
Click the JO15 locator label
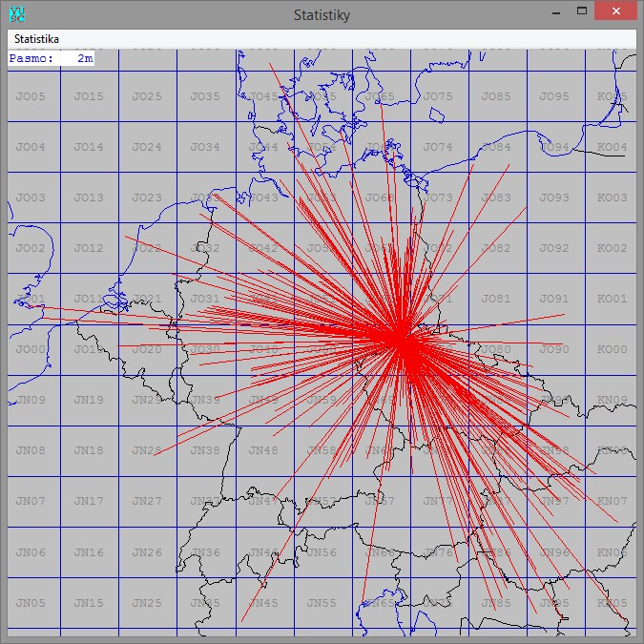pos(89,96)
